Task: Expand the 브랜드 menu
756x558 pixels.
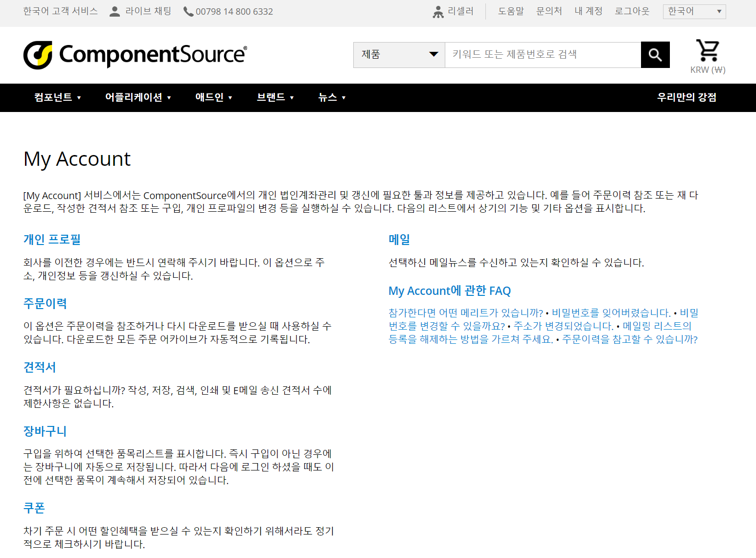Action: click(275, 97)
